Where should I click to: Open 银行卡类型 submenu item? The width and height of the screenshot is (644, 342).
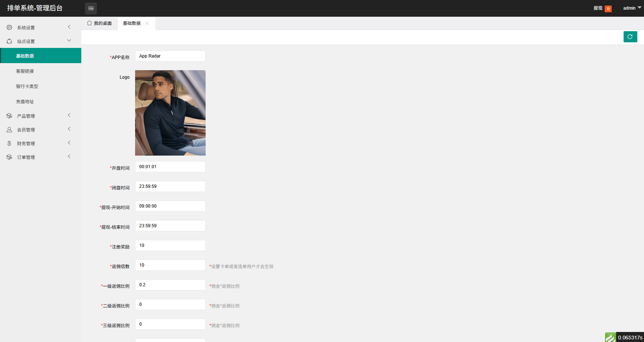(x=27, y=87)
